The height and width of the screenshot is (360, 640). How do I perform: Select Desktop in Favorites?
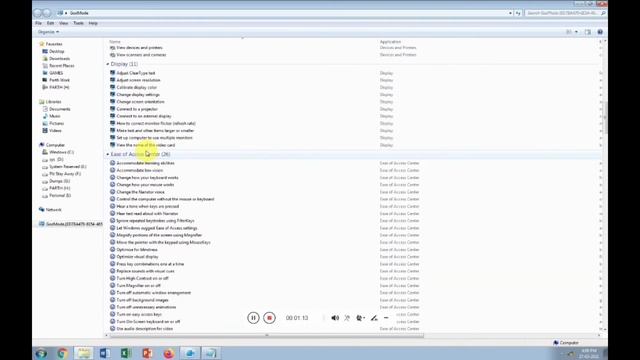tap(56, 51)
